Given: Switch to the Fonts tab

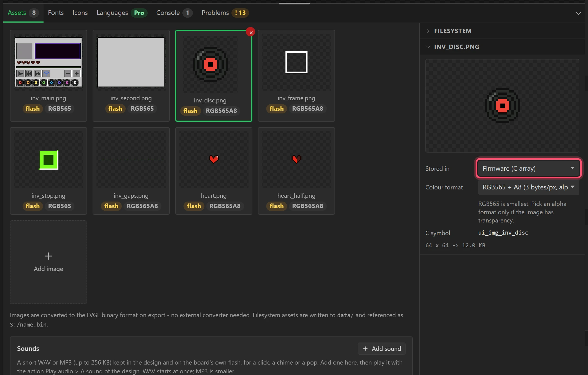Looking at the screenshot, I should point(56,13).
